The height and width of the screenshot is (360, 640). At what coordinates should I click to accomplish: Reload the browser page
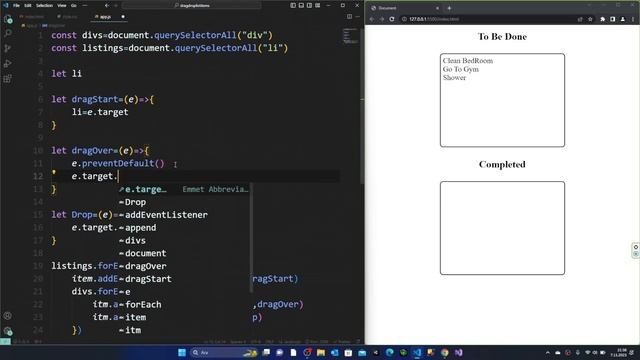point(392,19)
